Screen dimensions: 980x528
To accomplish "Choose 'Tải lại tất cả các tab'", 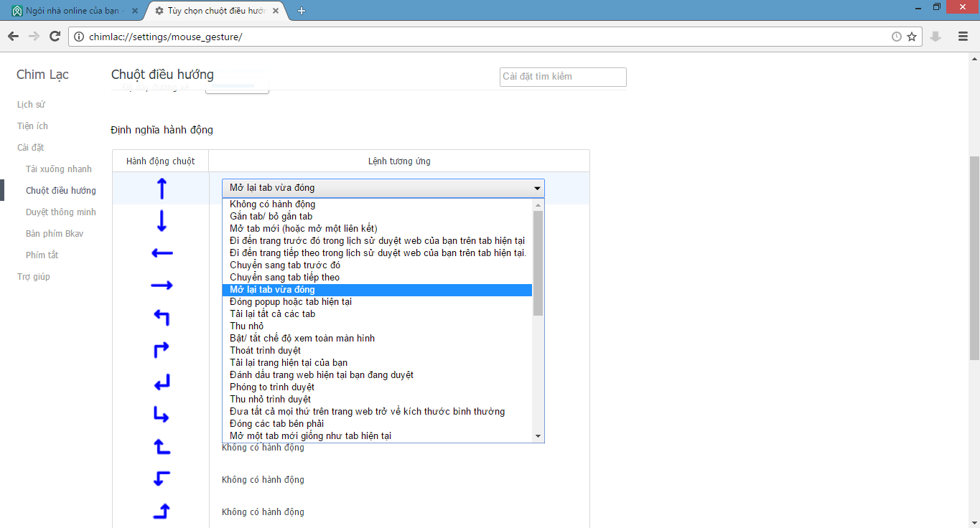I will click(x=377, y=314).
